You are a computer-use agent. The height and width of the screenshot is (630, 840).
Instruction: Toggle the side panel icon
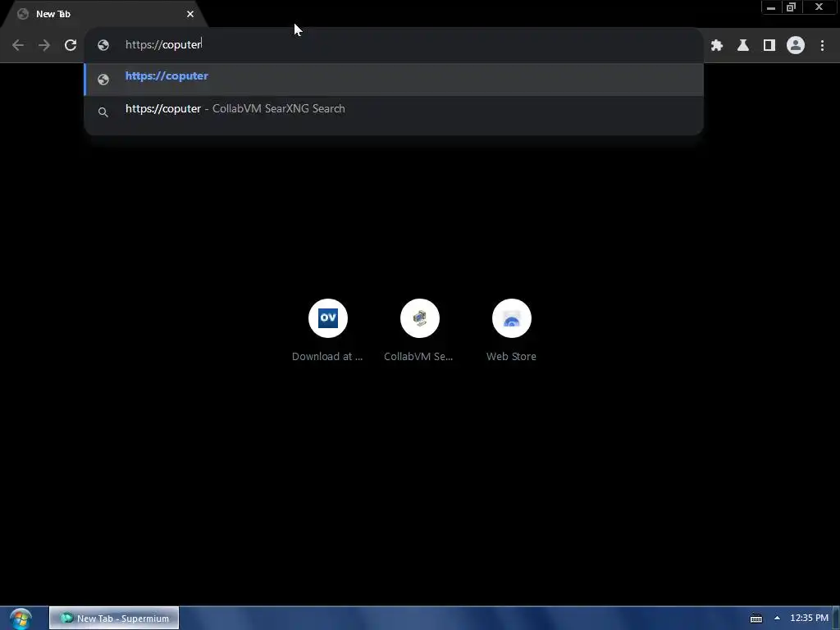769,45
